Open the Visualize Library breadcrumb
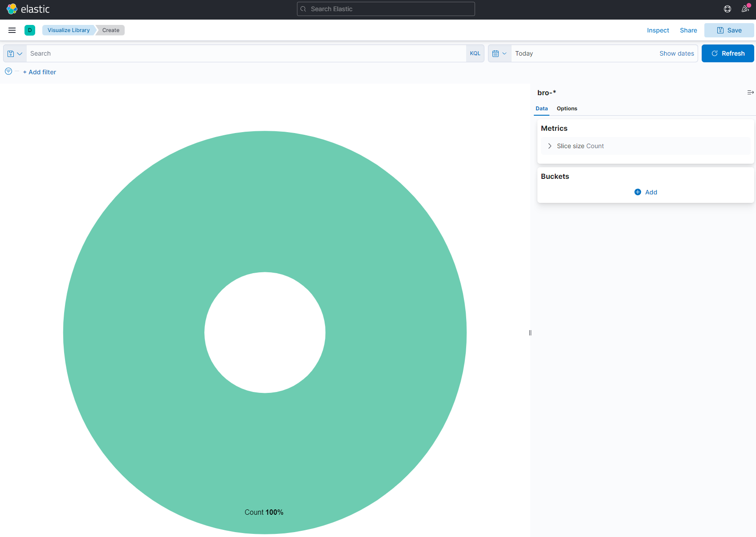Screen dimensions: 756x537 tap(69, 30)
